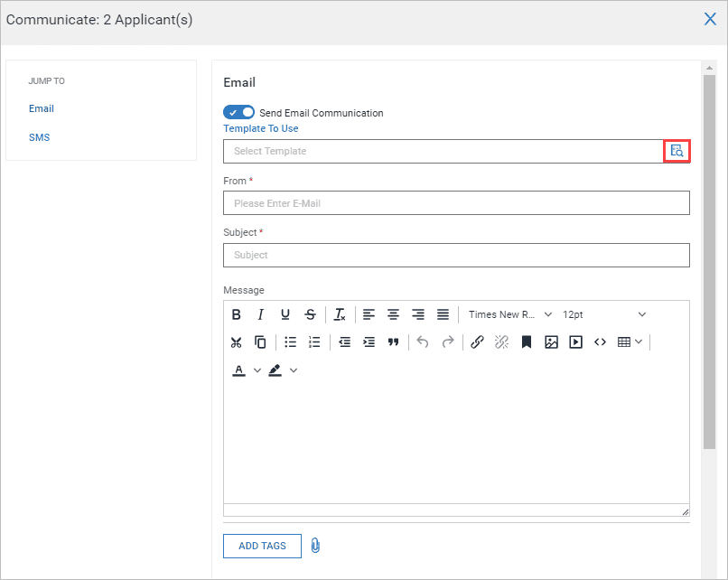The image size is (728, 580).
Task: Center align the text
Action: pyautogui.click(x=393, y=314)
